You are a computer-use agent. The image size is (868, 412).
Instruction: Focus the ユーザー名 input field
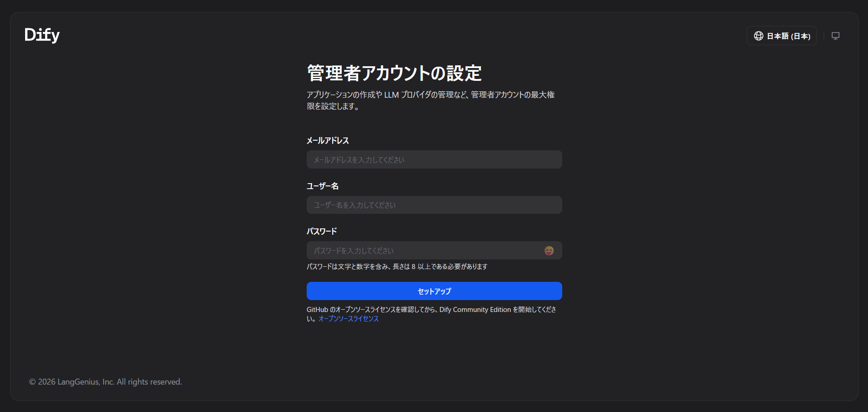coord(434,205)
